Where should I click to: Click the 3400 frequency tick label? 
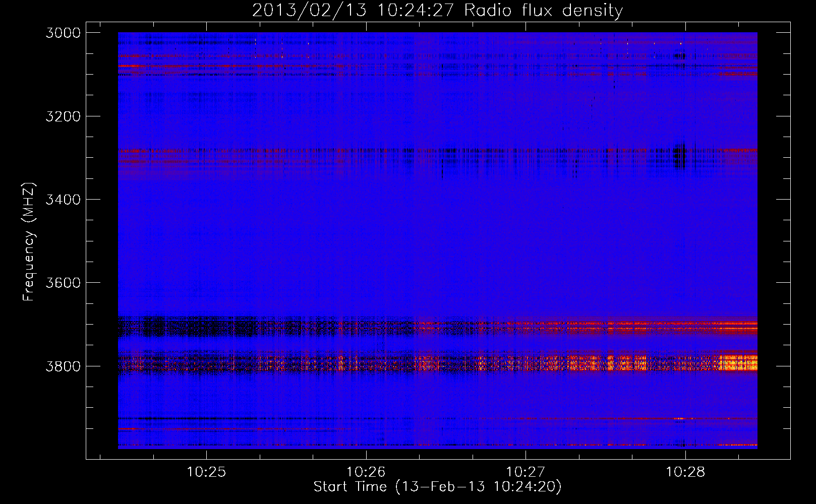coord(63,200)
